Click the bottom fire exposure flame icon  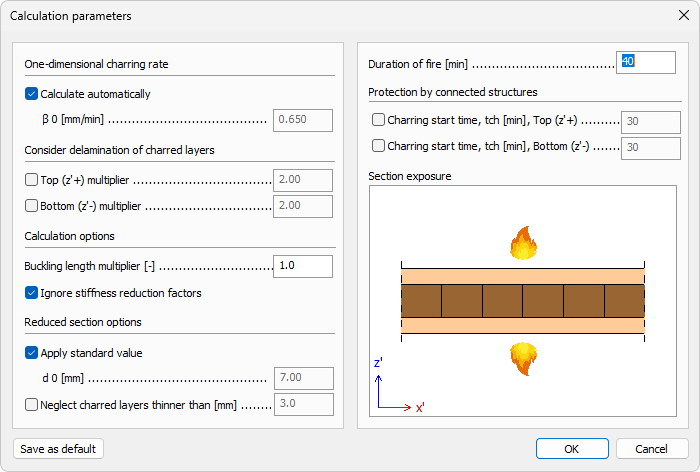tap(523, 359)
